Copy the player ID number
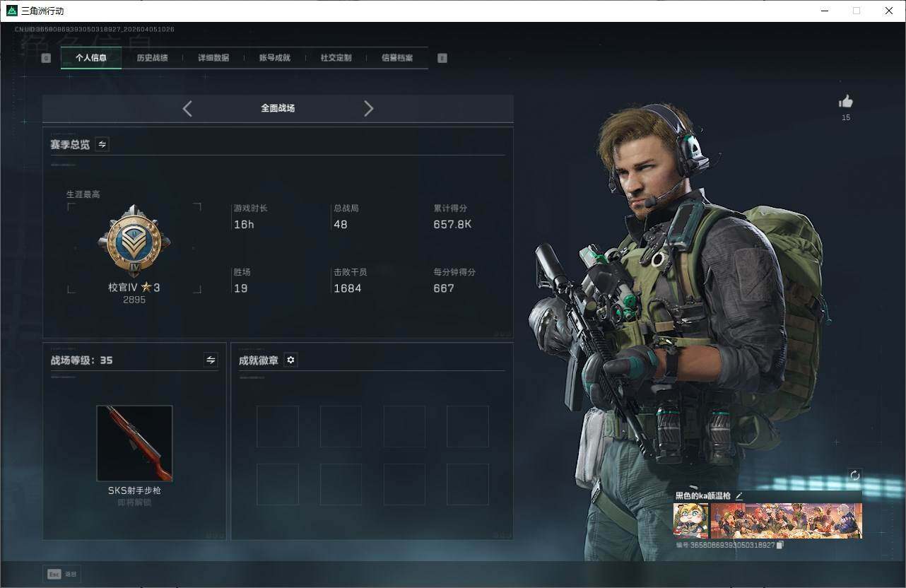Image resolution: width=906 pixels, height=588 pixels. point(780,545)
